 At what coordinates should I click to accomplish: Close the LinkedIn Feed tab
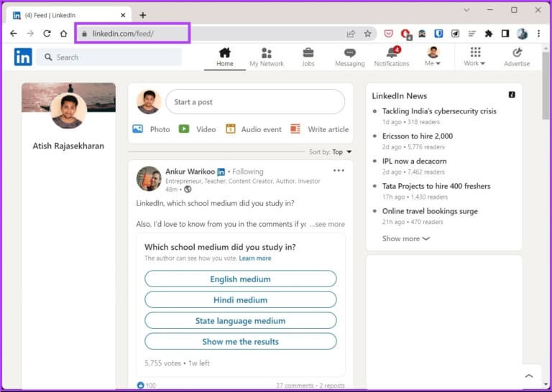click(x=123, y=15)
